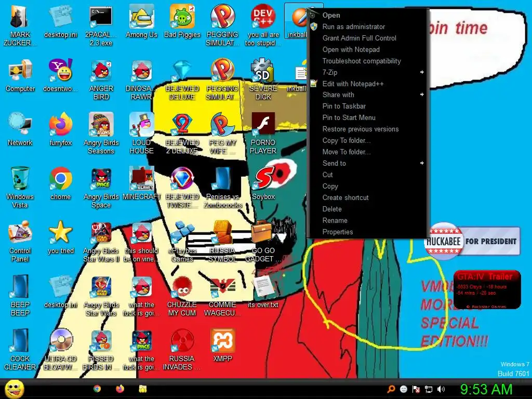
Task: Choose Run as administrator
Action: pos(367,26)
